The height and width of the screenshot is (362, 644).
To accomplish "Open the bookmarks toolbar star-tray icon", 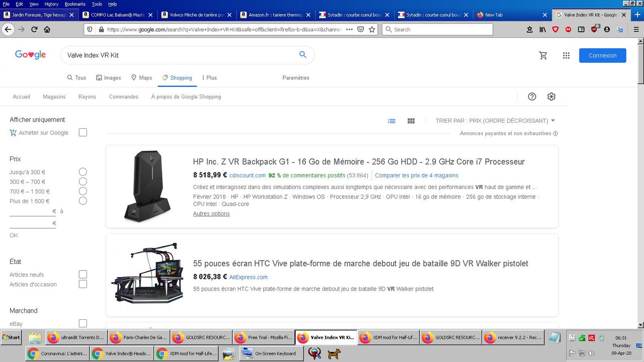I will pyautogui.click(x=530, y=30).
